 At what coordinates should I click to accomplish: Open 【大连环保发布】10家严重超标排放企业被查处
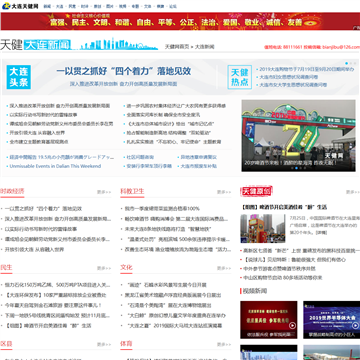point(56,295)
